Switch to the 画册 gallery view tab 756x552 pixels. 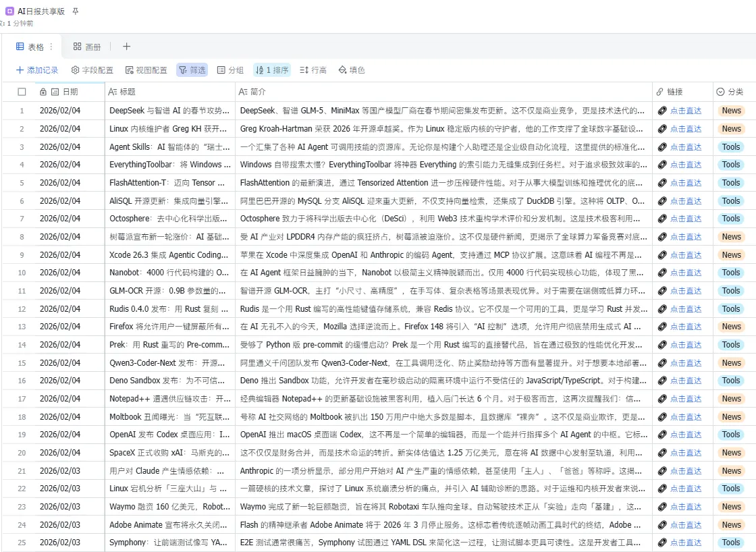87,47
